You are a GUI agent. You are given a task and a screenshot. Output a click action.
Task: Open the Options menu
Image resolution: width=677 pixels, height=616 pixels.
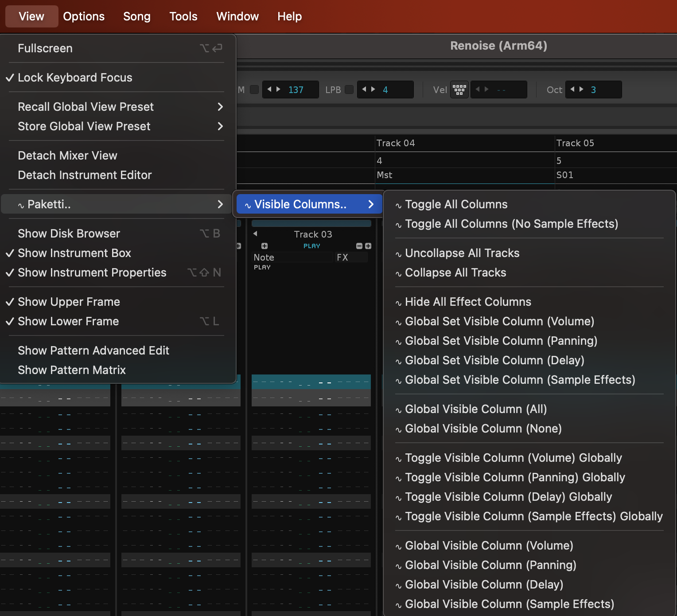[84, 16]
